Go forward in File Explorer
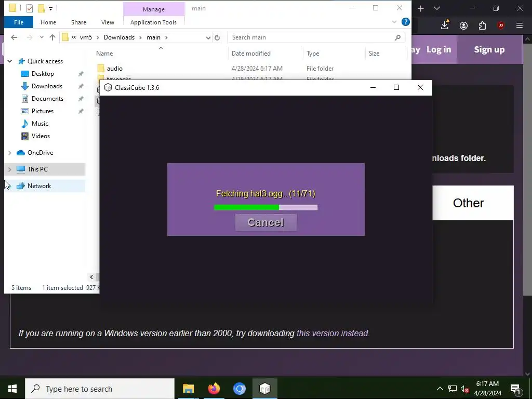Screen dimensions: 532x399 click(x=30, y=37)
